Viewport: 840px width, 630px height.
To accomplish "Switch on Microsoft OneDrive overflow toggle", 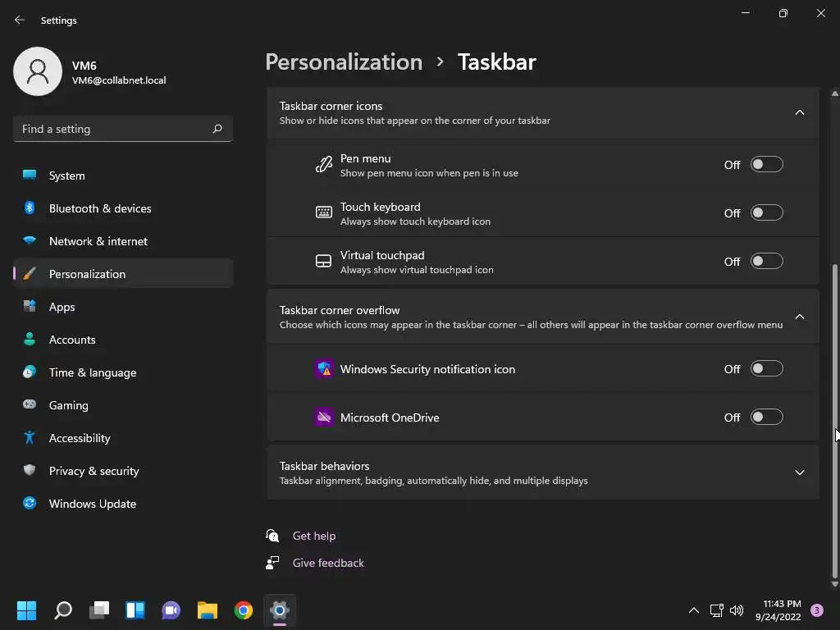I will tap(767, 417).
